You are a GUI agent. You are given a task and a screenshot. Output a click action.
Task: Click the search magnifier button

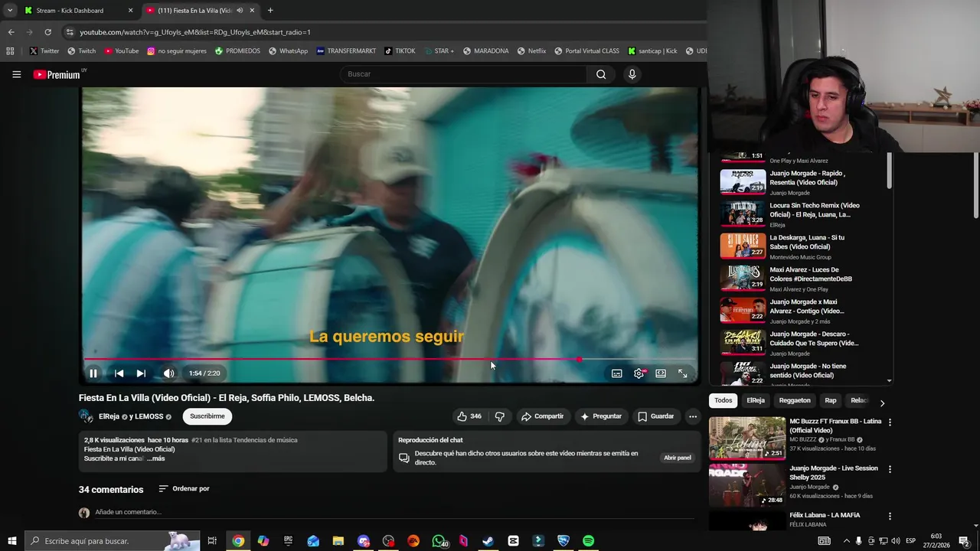click(x=601, y=74)
